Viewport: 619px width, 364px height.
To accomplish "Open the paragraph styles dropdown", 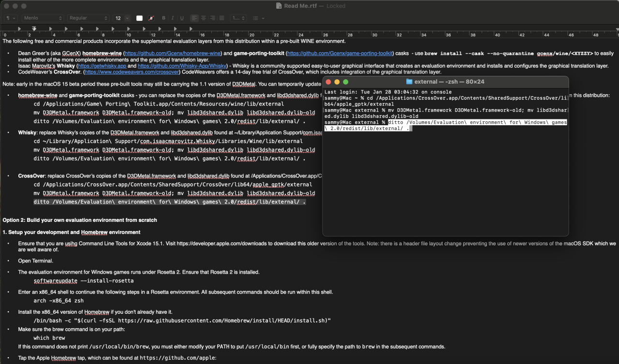I will [11, 18].
